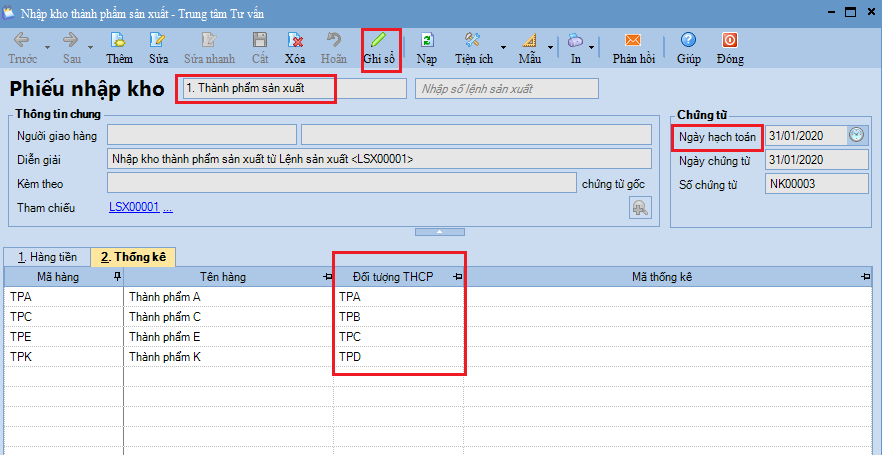The width and height of the screenshot is (882, 455).
Task: Click the cell Thành phẩm E
Action: 229,337
